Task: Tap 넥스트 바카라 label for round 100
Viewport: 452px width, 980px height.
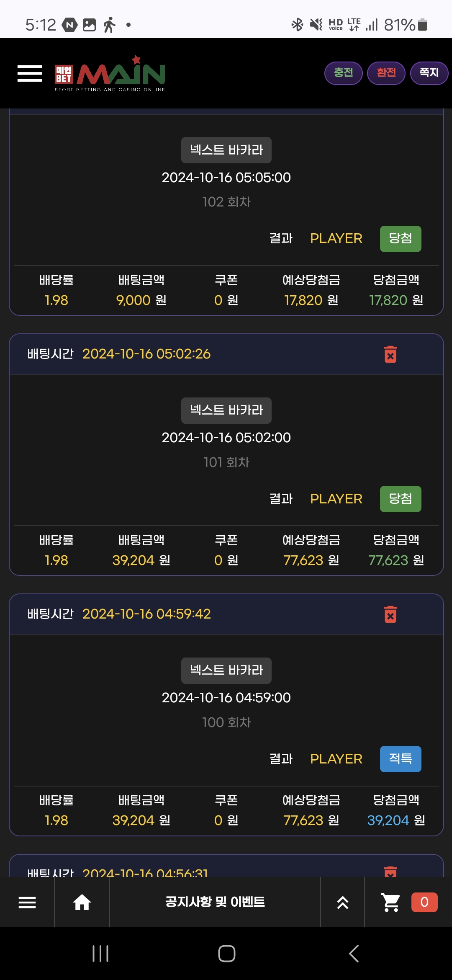Action: coord(226,670)
